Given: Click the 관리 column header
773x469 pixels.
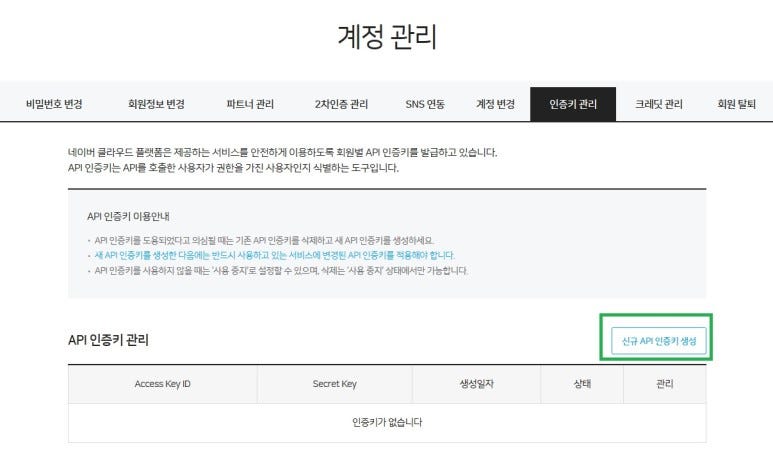Looking at the screenshot, I should pyautogui.click(x=665, y=384).
